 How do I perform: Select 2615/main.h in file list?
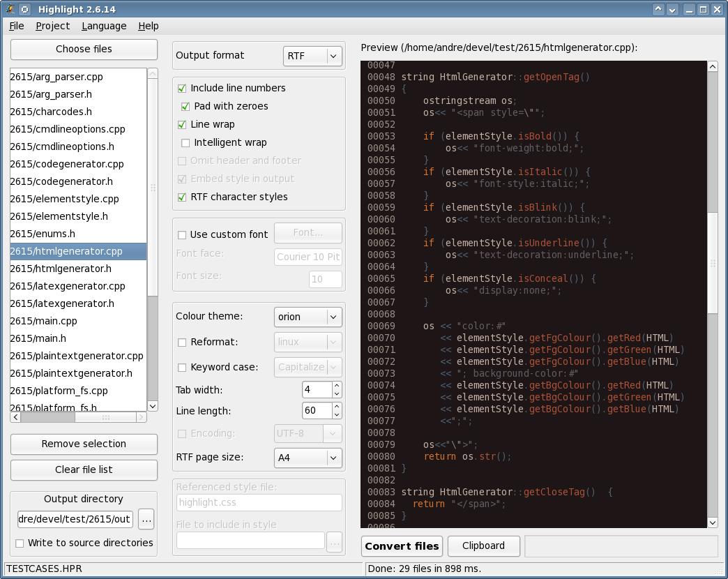click(78, 338)
